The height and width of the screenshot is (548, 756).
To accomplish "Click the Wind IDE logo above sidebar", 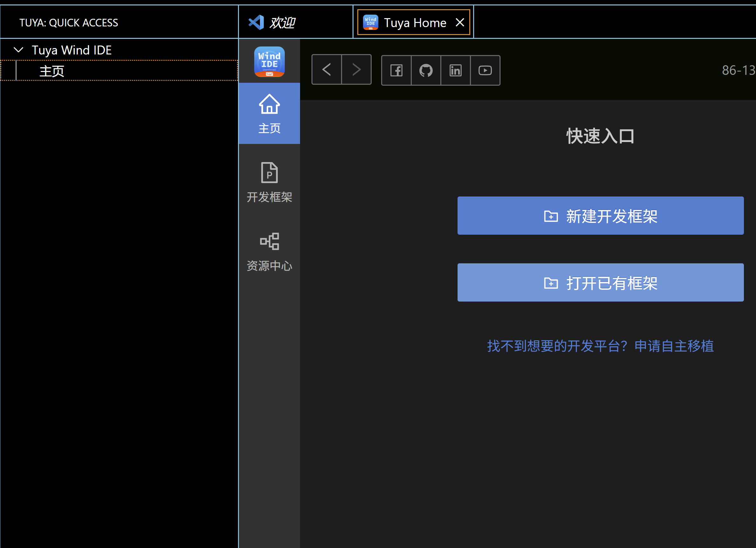I will point(269,61).
